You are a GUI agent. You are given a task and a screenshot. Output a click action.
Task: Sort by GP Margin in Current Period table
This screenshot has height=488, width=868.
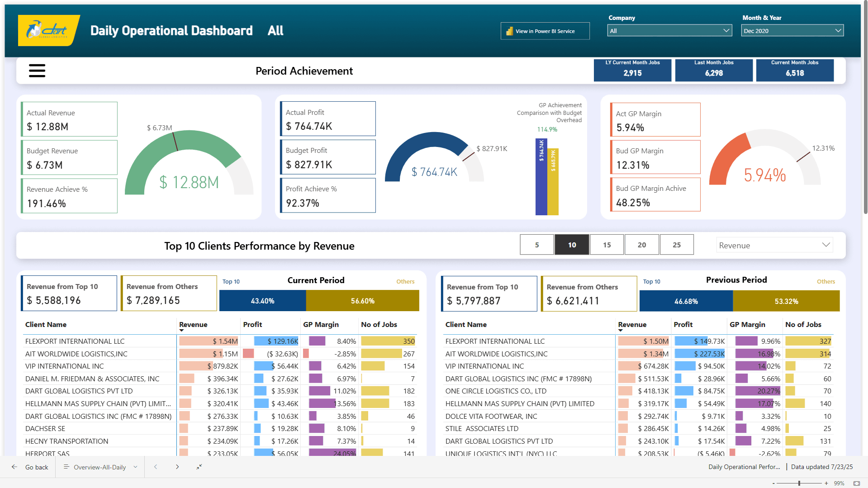[x=321, y=324]
